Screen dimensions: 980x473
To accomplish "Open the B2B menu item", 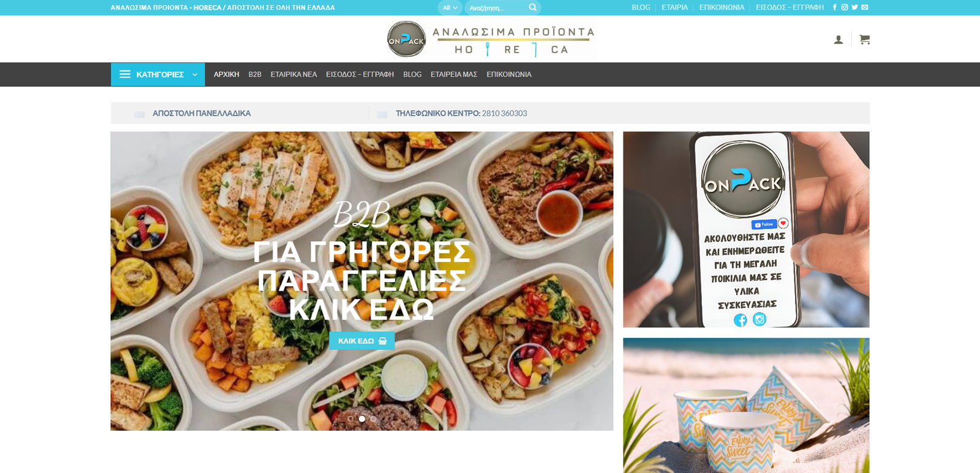I will [x=255, y=74].
